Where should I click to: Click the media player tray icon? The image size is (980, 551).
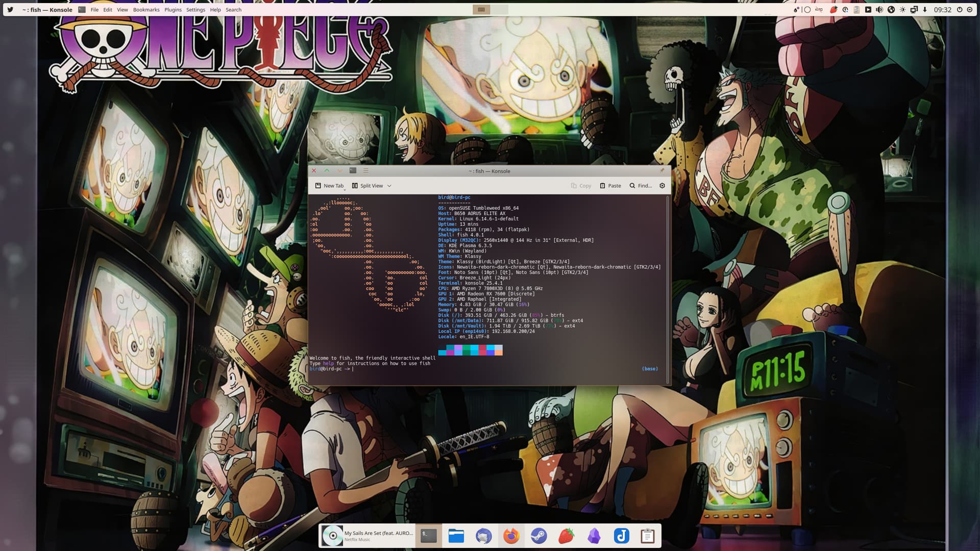tap(868, 10)
